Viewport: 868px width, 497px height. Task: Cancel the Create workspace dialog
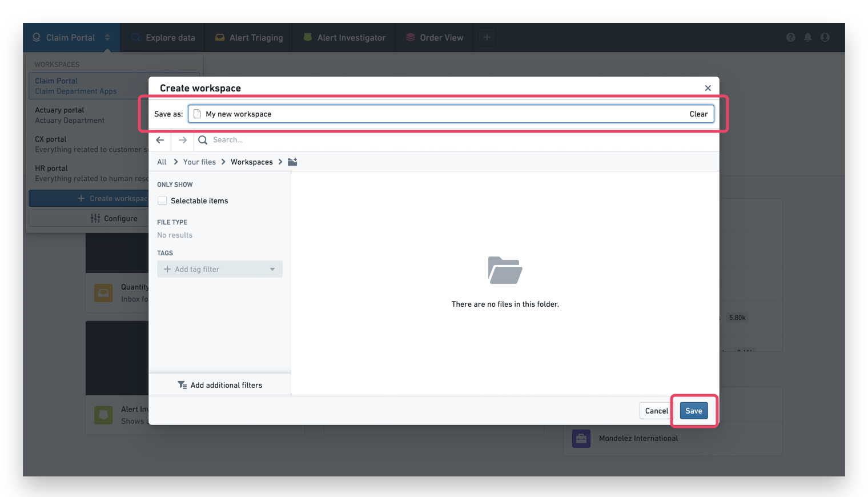[656, 411]
